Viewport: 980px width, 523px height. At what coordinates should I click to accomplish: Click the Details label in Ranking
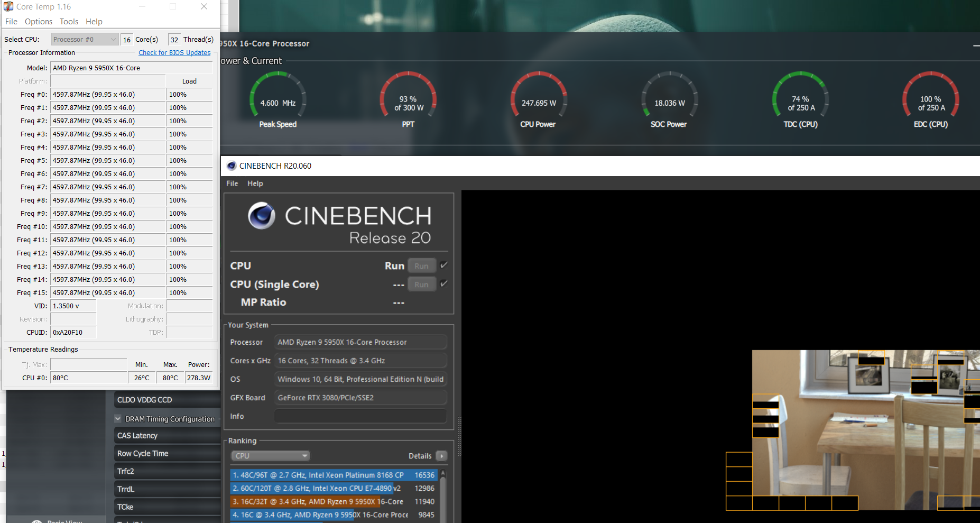[420, 456]
